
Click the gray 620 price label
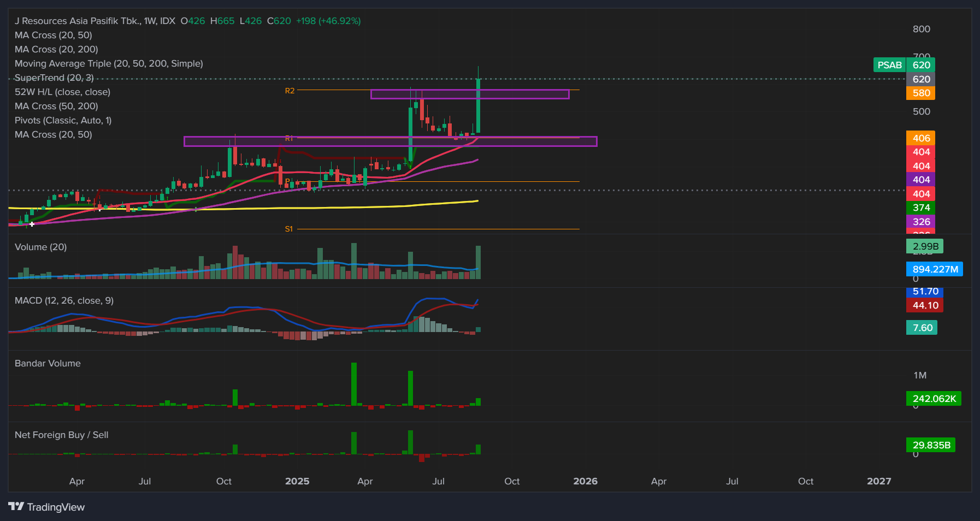tap(921, 79)
